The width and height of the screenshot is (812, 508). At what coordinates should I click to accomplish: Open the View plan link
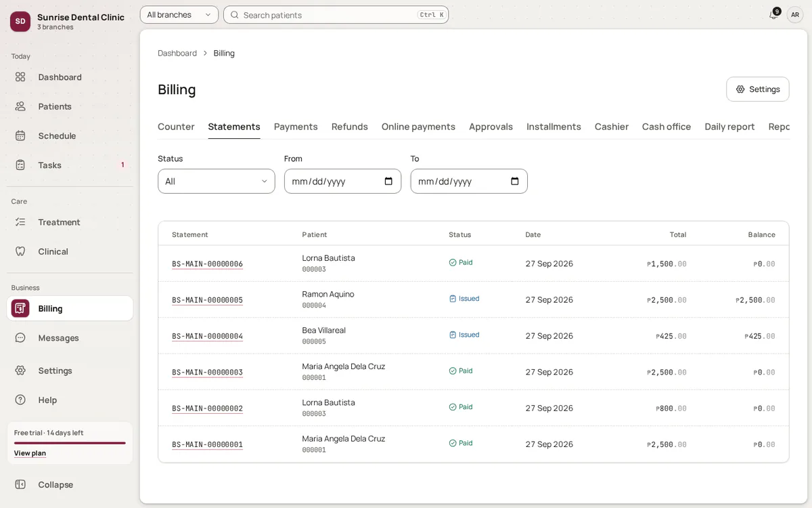pyautogui.click(x=30, y=453)
